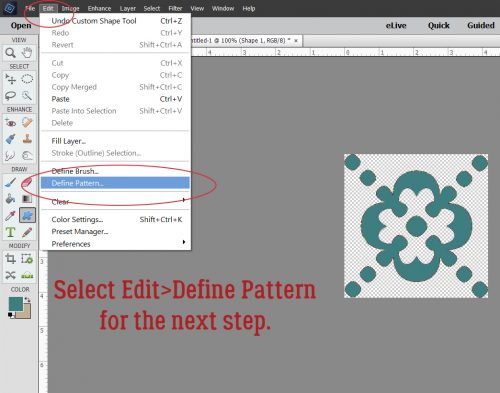This screenshot has width=500, height=393.
Task: Select the Red Eye Removal tool
Action: point(10,123)
